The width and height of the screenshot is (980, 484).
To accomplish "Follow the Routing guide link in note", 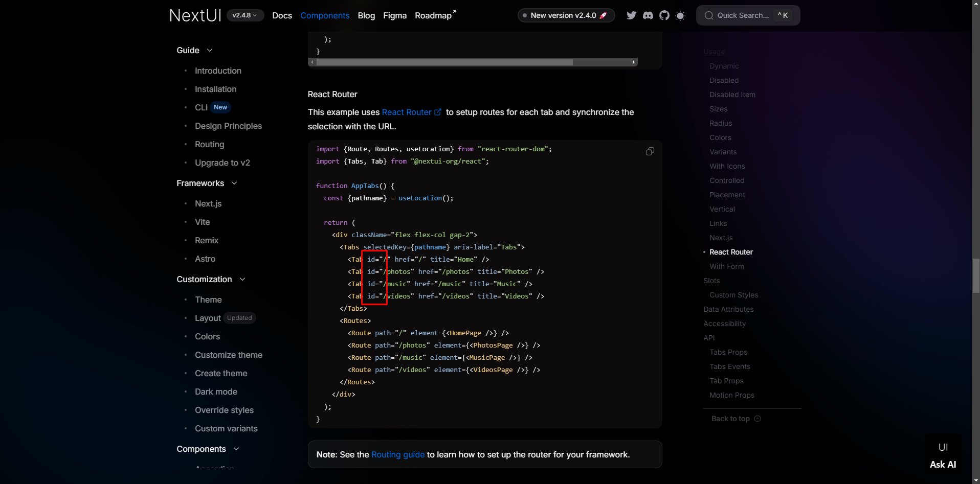I will (398, 454).
